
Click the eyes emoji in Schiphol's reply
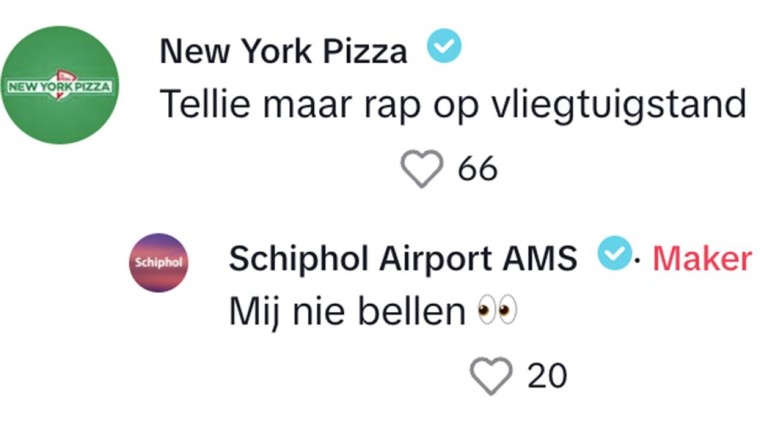pyautogui.click(x=497, y=313)
